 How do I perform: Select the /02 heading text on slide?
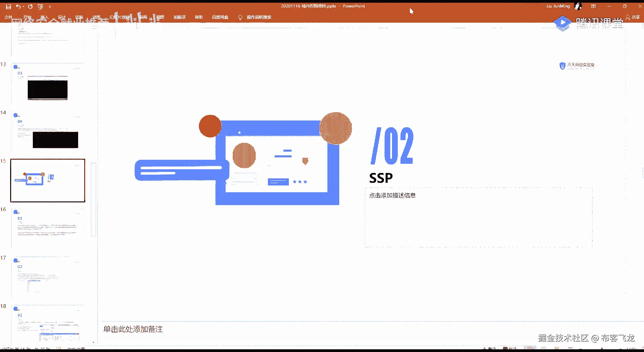coord(392,146)
